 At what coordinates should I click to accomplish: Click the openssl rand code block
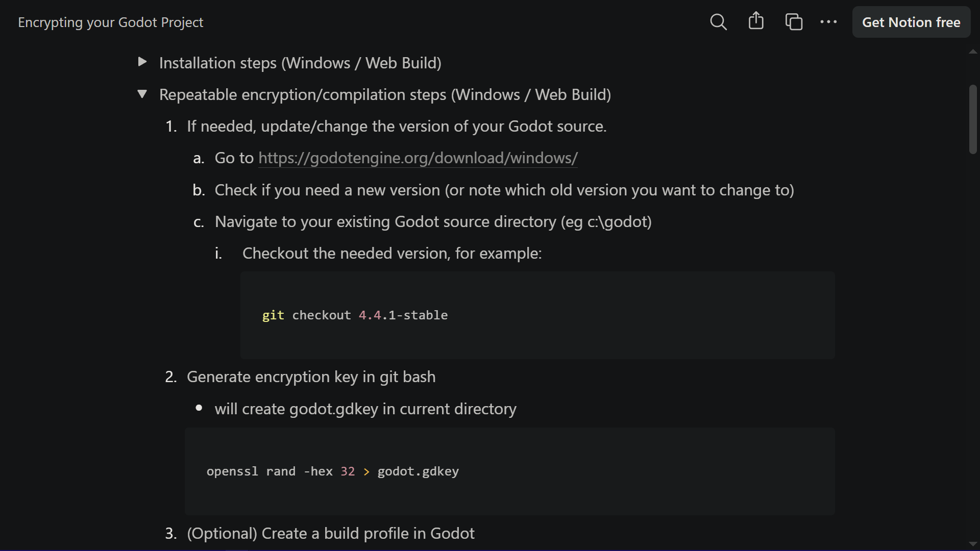(x=510, y=471)
